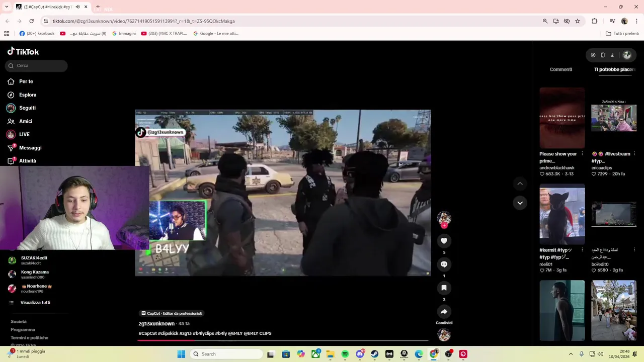Click Condividi share arrow icon
Viewport: 644px width, 362px height.
(x=444, y=312)
